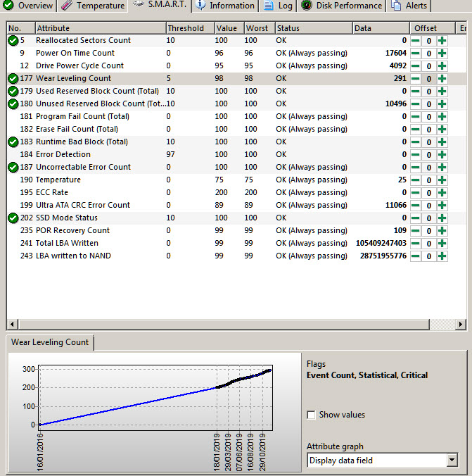Toggle check icon for Runtime Bad Block
Viewport: 472px width, 476px height.
click(x=13, y=142)
